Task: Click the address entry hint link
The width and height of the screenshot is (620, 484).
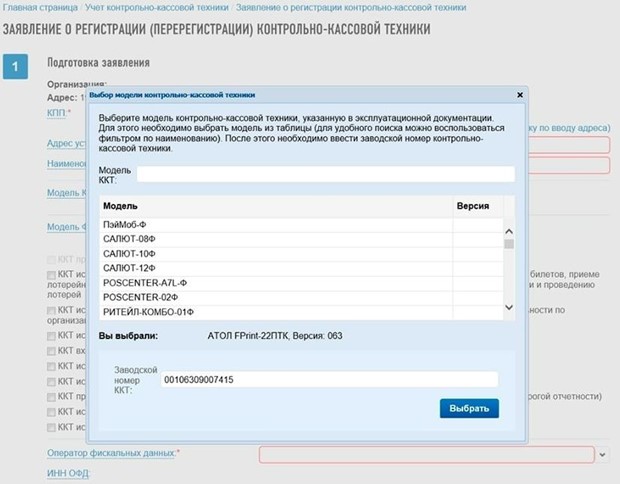Action: point(569,128)
